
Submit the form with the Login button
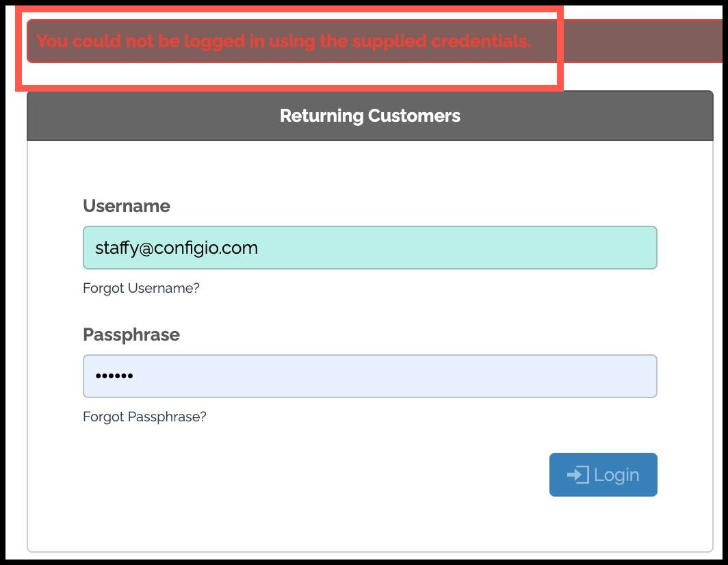(x=603, y=475)
